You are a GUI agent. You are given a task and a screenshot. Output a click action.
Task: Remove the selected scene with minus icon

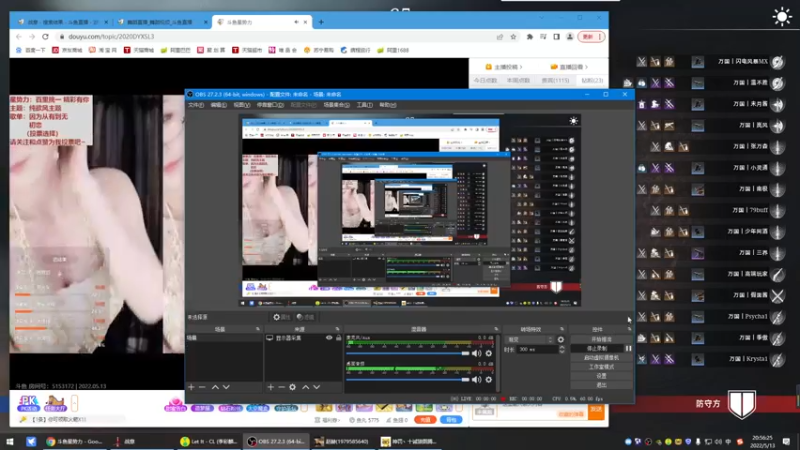202,387
